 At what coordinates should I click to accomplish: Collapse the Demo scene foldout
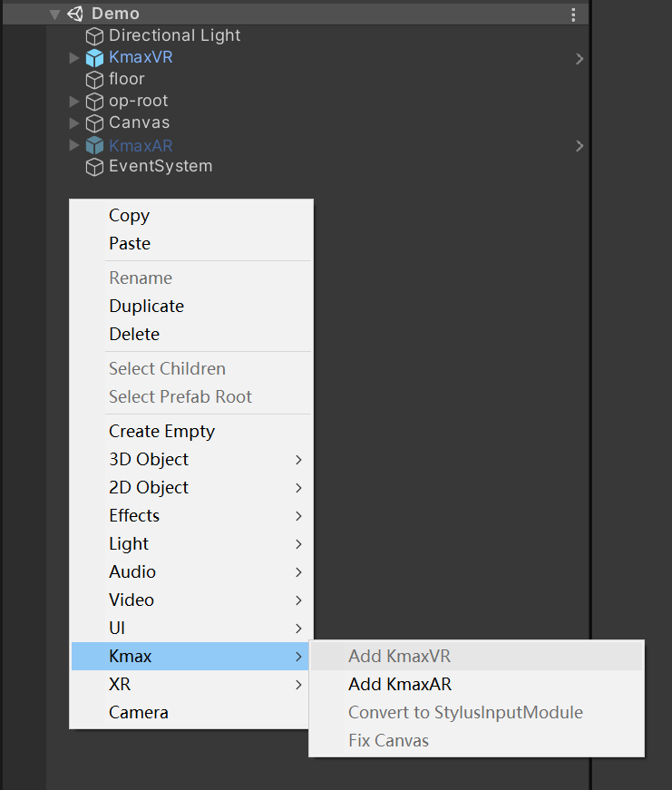pyautogui.click(x=55, y=15)
